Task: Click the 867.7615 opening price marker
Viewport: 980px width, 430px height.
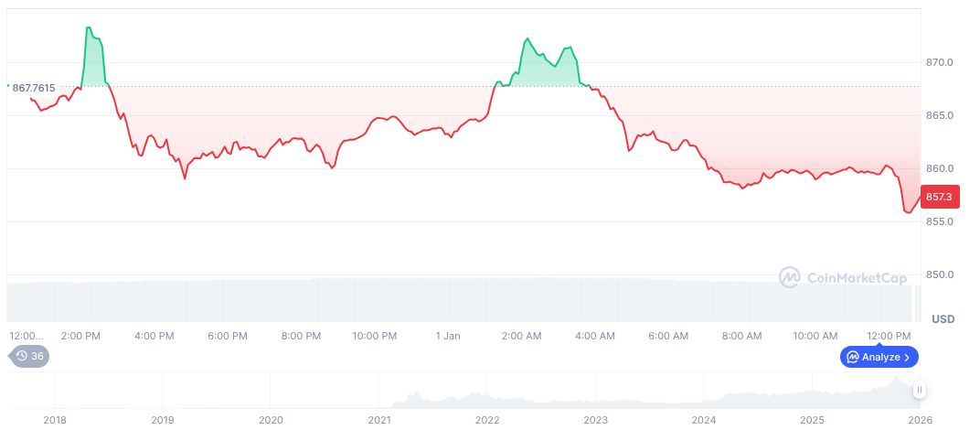Action: tap(33, 88)
